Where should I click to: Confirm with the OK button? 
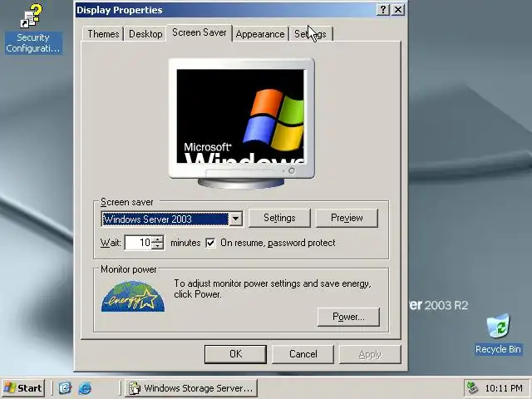coord(235,354)
